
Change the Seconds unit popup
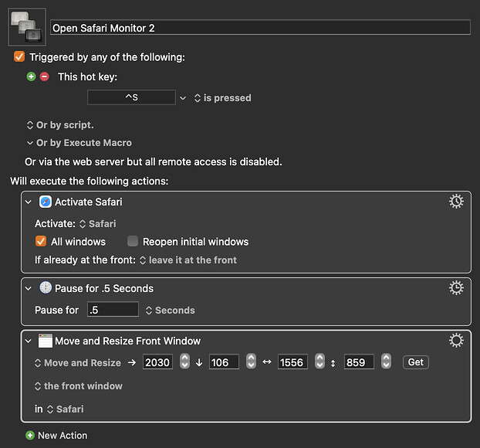171,311
